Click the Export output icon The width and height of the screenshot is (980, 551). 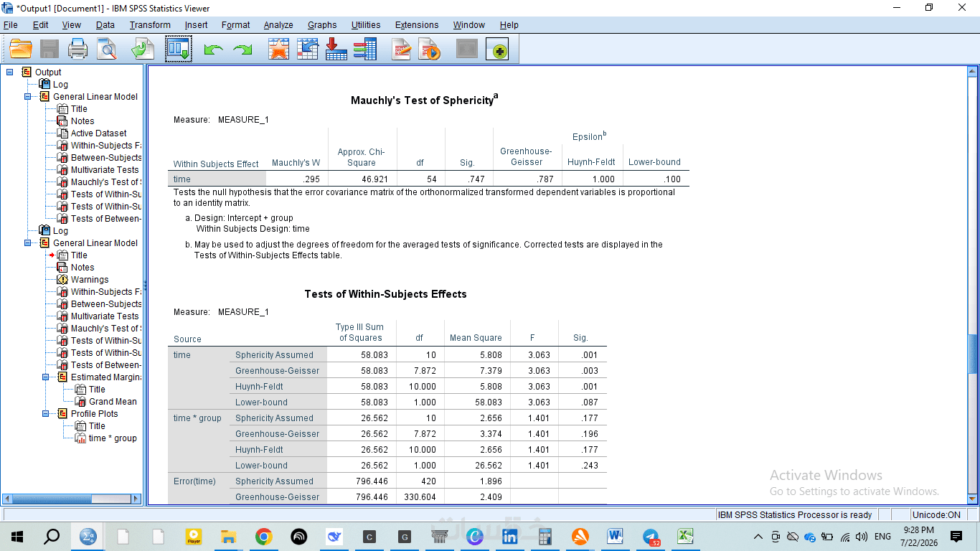142,49
